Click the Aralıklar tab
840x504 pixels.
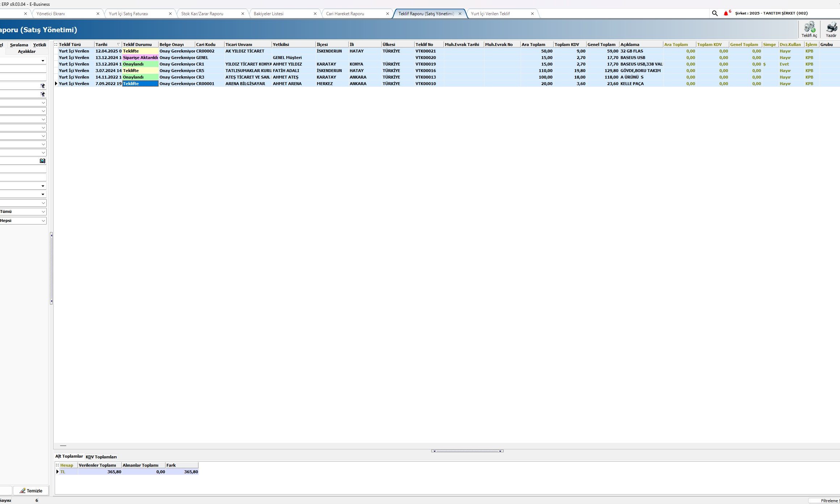(26, 51)
